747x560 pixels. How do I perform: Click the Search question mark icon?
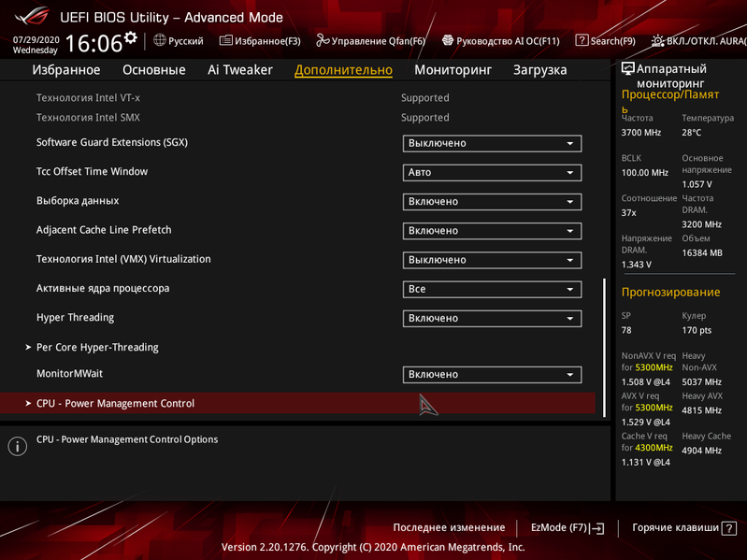click(582, 40)
